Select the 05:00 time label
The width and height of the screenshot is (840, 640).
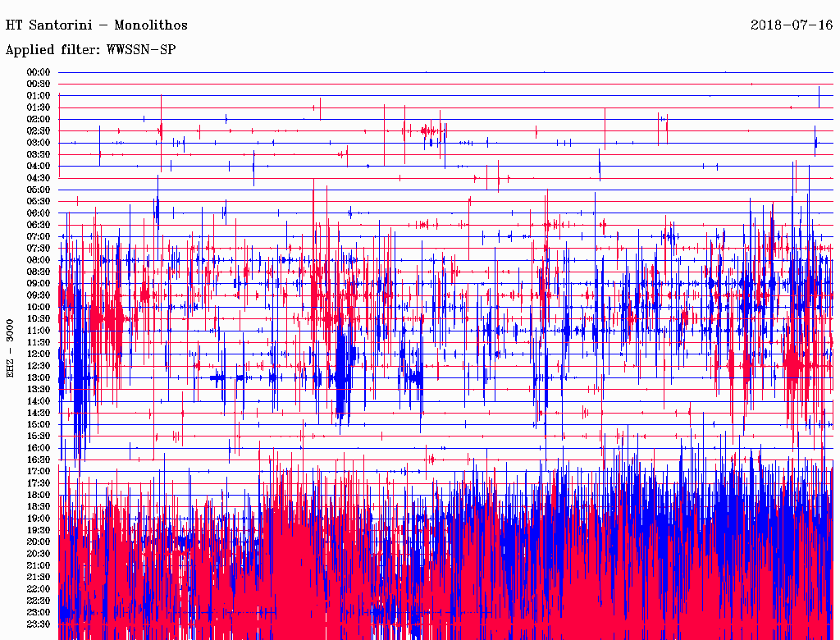[x=38, y=190]
